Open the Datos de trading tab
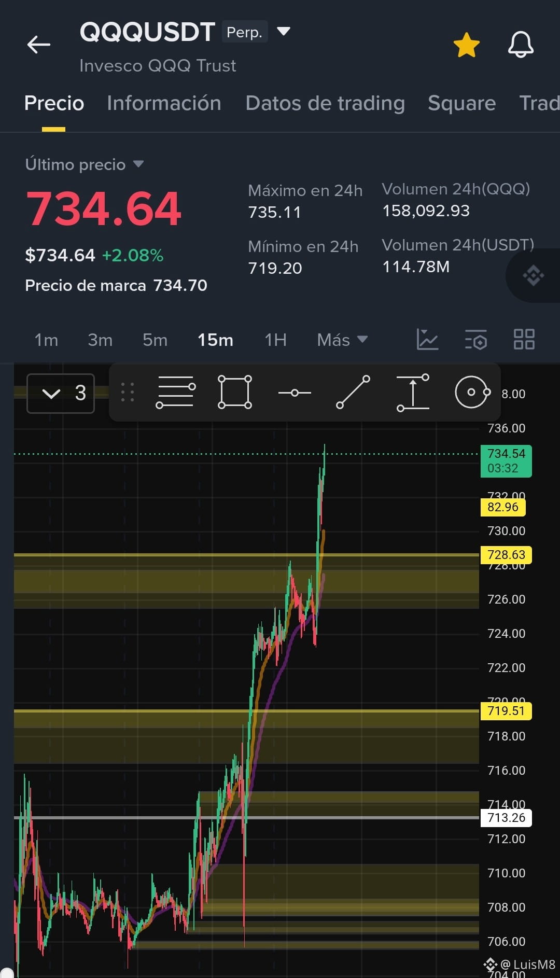Screen dimensions: 560x978 tap(325, 103)
